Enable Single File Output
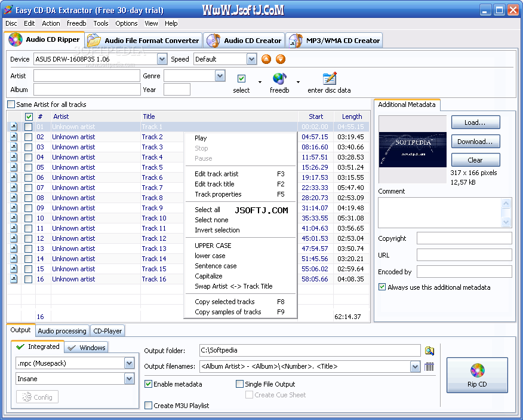Screen dimensions: 523x420 click(x=239, y=384)
